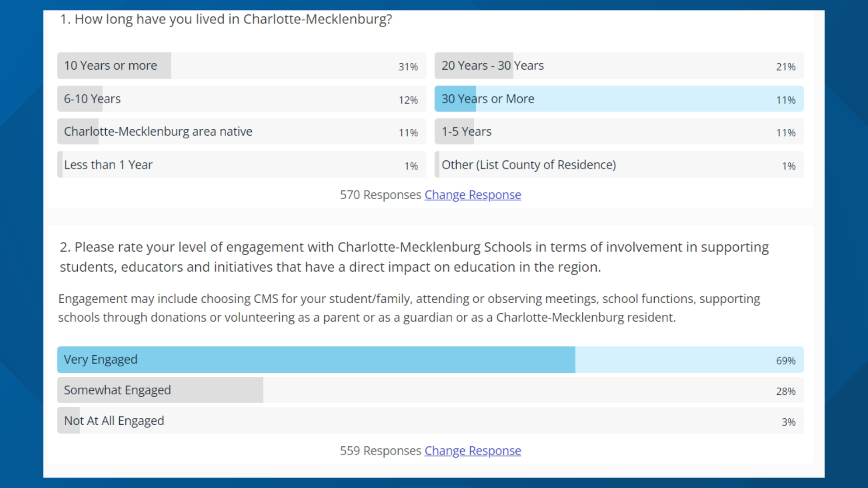Open "Change Response" under question two
Screen dimensions: 868x488
coord(473,450)
